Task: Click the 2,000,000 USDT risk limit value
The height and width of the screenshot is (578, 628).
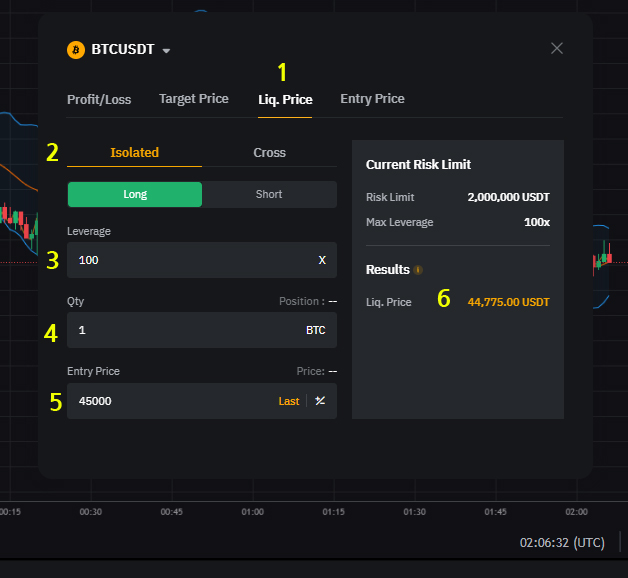Action: coord(508,197)
